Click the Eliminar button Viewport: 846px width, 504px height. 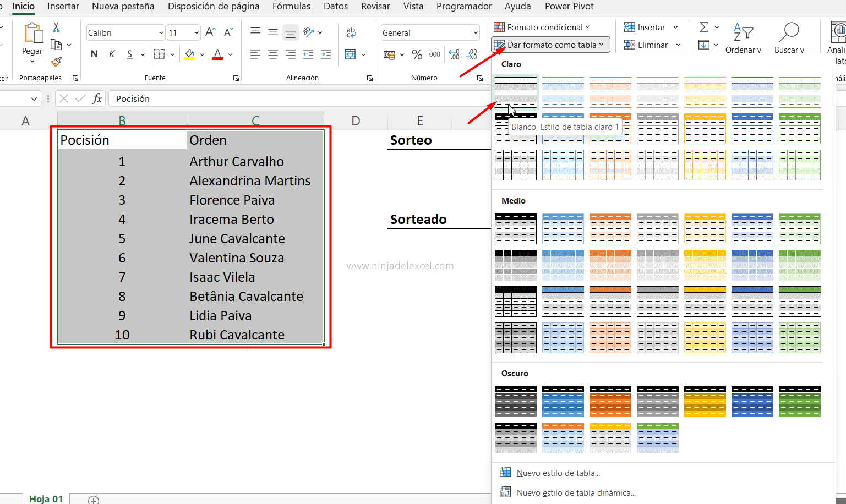(652, 45)
